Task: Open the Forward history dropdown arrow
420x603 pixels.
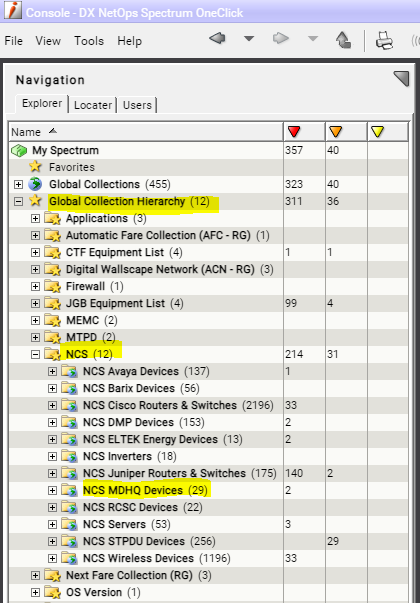Action: [x=313, y=39]
